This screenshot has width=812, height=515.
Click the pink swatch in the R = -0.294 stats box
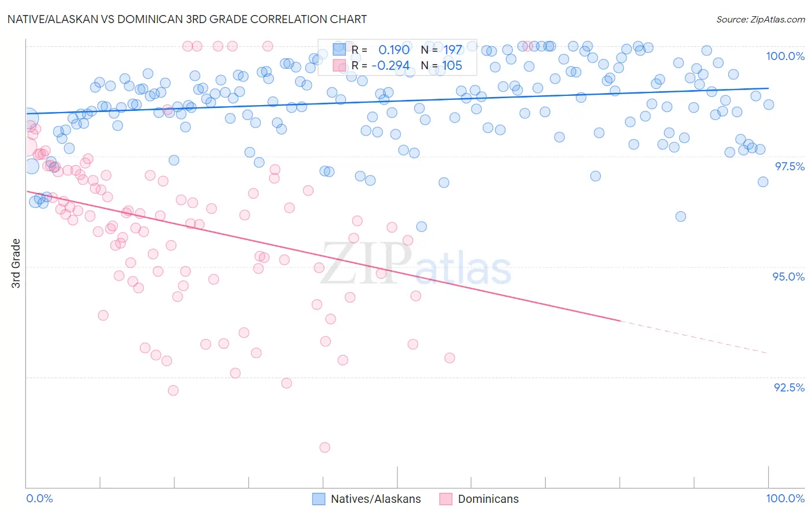click(339, 66)
